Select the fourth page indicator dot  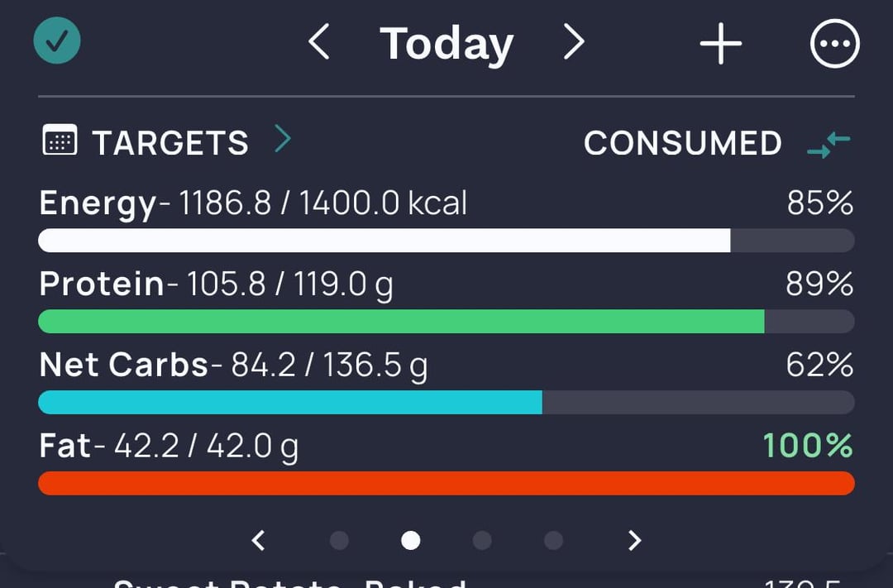pyautogui.click(x=553, y=540)
